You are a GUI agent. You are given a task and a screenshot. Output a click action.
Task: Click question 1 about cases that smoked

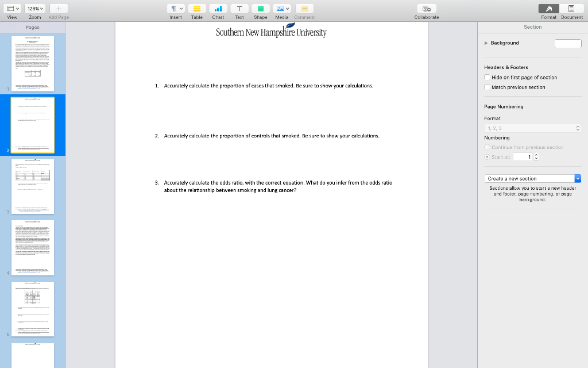tap(269, 86)
